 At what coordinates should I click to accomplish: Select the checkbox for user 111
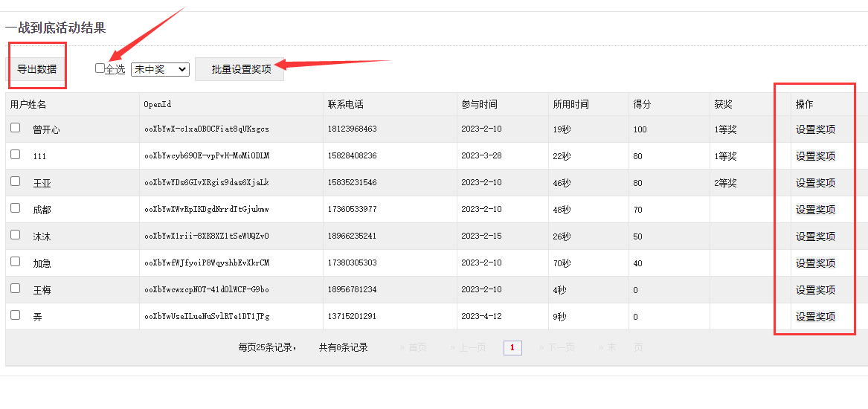pos(16,155)
